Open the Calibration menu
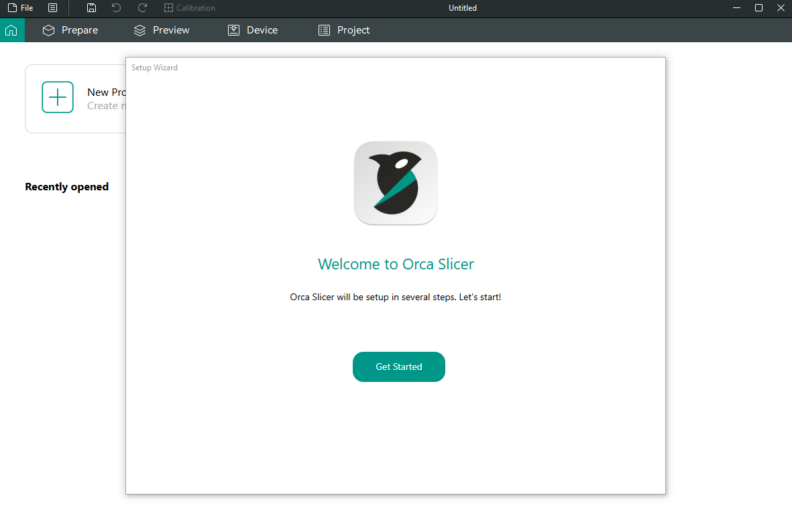The height and width of the screenshot is (526, 792). [189, 8]
